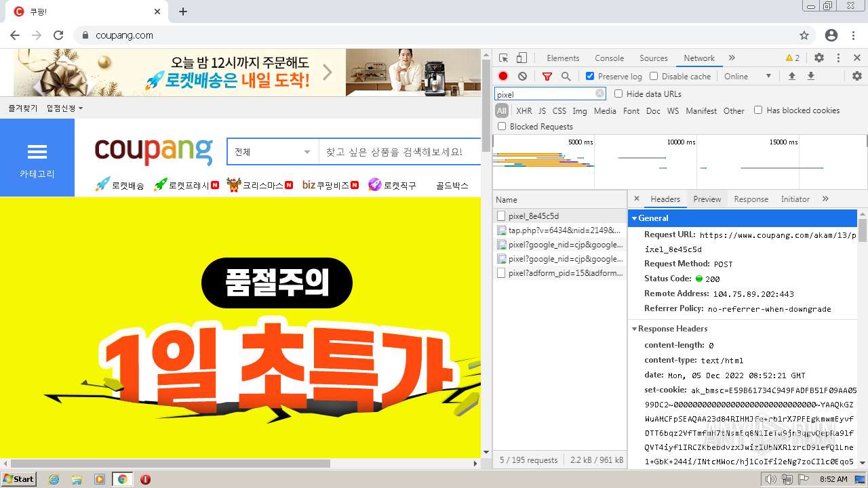This screenshot has height=488, width=868.
Task: Click the Start button
Action: 19,479
